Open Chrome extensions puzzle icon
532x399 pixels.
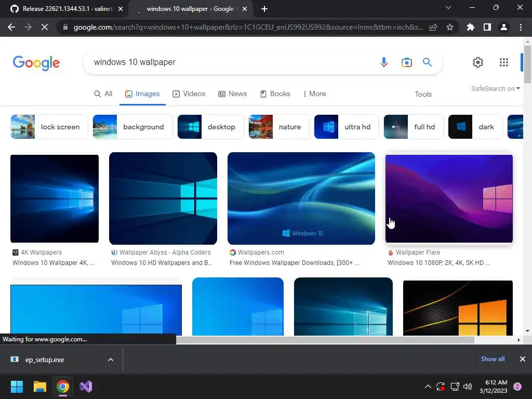[x=470, y=27]
